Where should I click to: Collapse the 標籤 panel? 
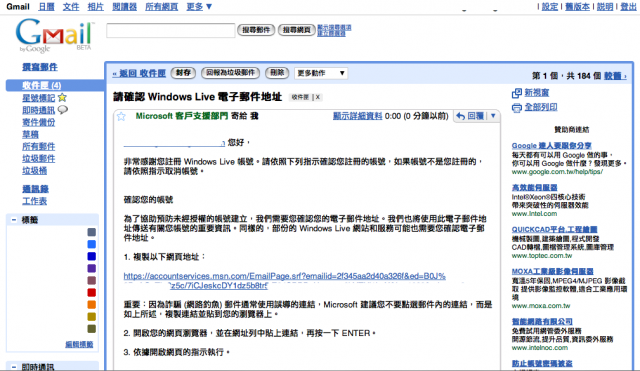click(14, 220)
